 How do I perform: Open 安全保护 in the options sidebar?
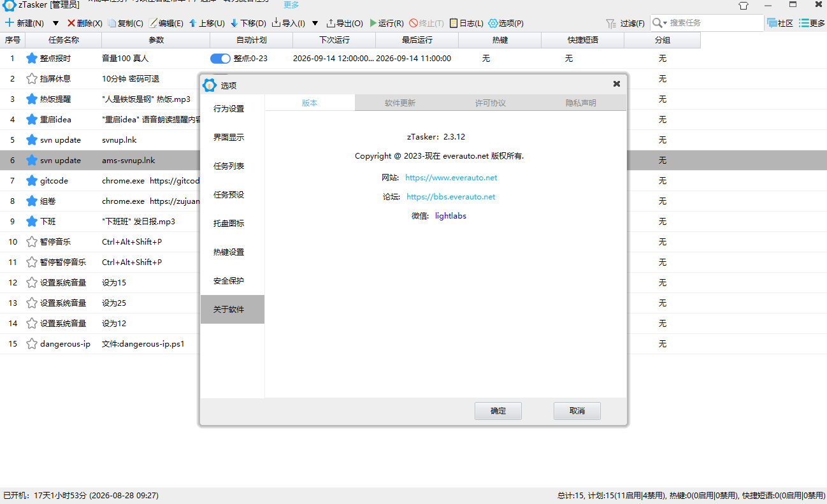233,280
